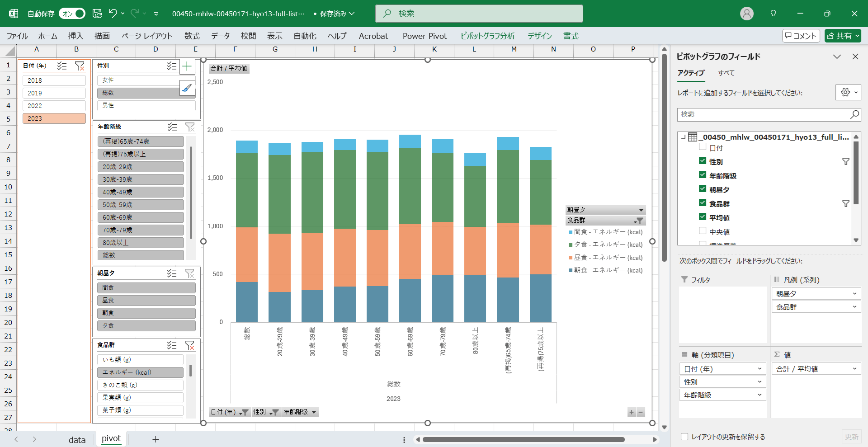Screen dimensions: 868x447
Task: Click the undo arrow in title bar
Action: [113, 14]
